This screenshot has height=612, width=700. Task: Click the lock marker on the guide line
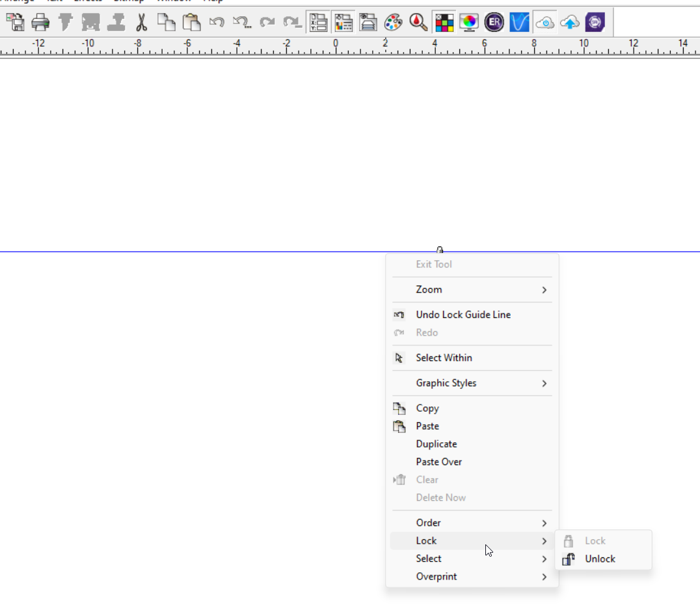click(x=440, y=250)
